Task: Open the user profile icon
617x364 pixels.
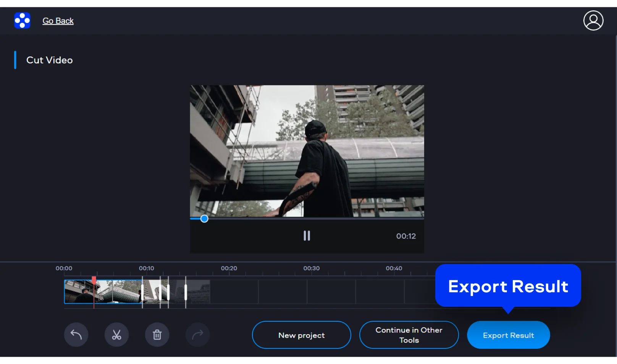Action: tap(593, 21)
